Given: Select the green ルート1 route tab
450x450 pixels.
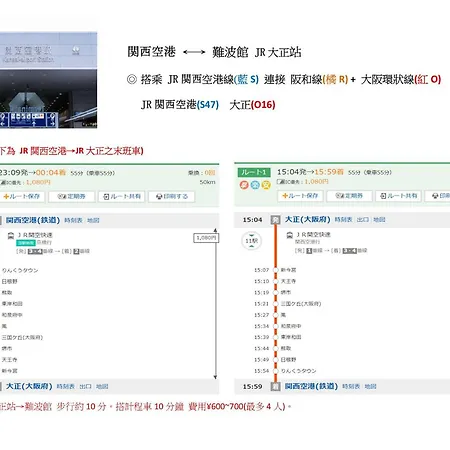Looking at the screenshot, I should click(254, 172).
